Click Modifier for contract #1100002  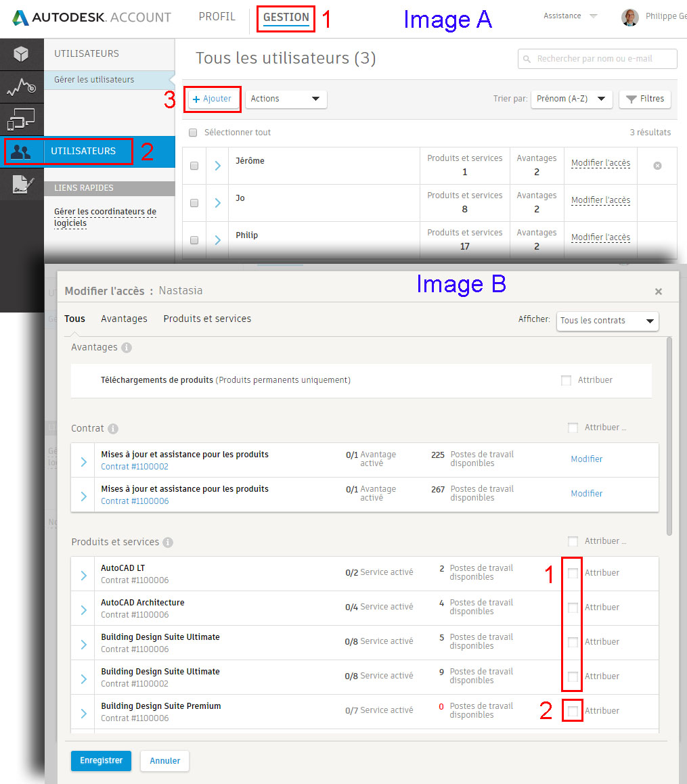point(586,459)
